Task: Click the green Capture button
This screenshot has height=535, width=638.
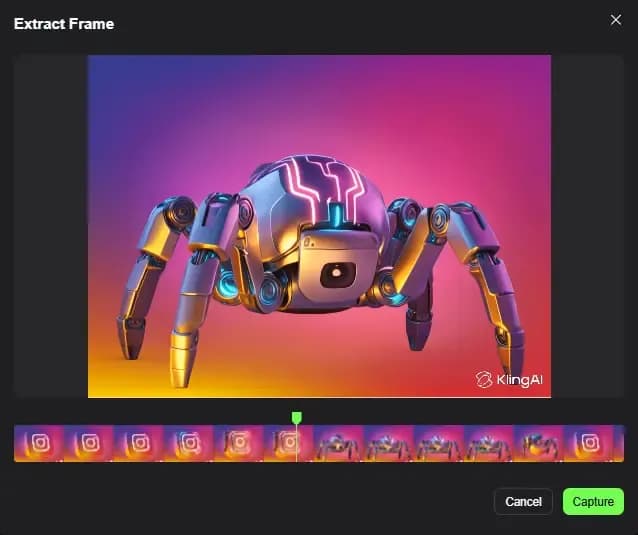Action: click(x=593, y=502)
